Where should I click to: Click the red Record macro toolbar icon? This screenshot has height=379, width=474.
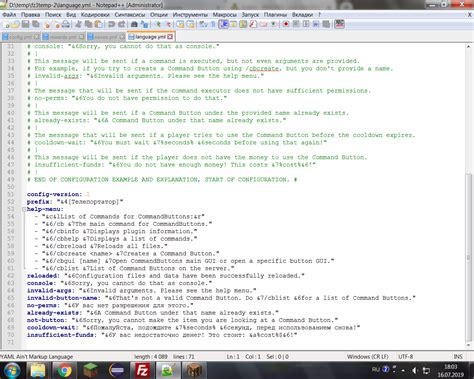286,24
